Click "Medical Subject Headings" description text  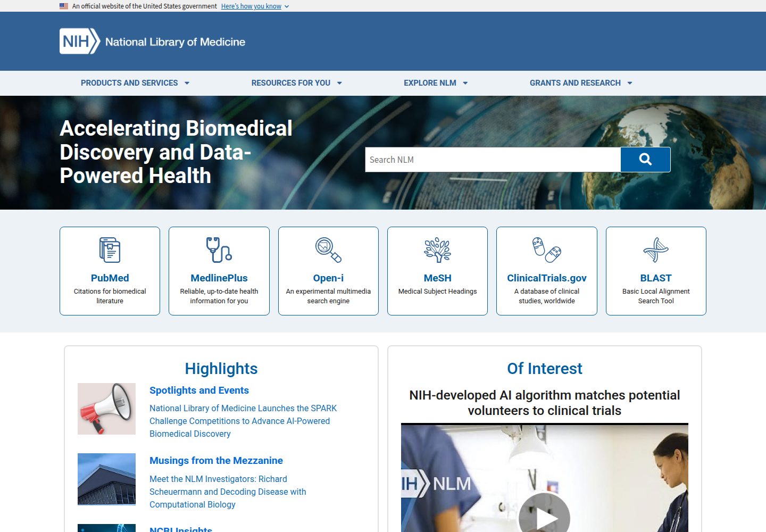coord(437,291)
